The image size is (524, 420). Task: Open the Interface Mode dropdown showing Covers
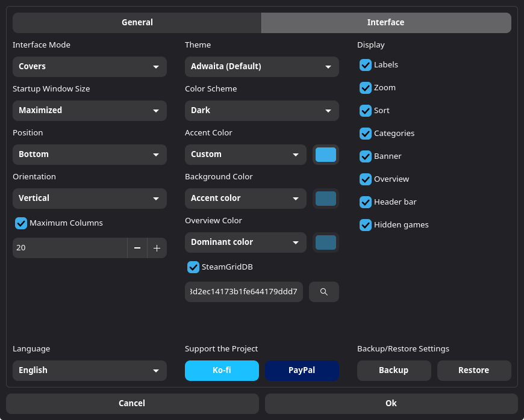point(90,66)
